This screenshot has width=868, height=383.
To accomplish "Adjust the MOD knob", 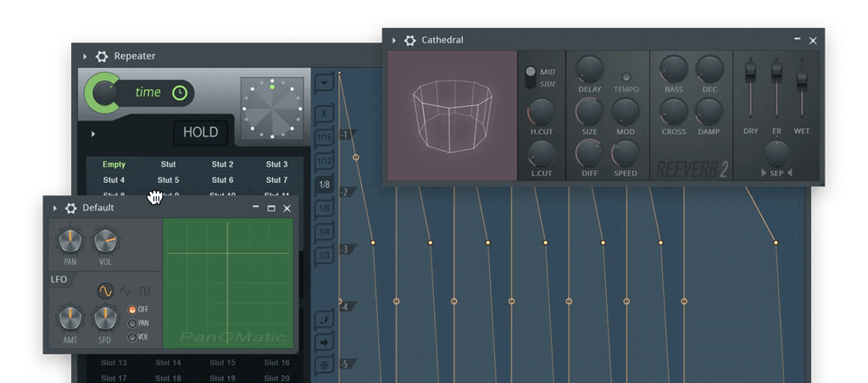I will point(626,112).
